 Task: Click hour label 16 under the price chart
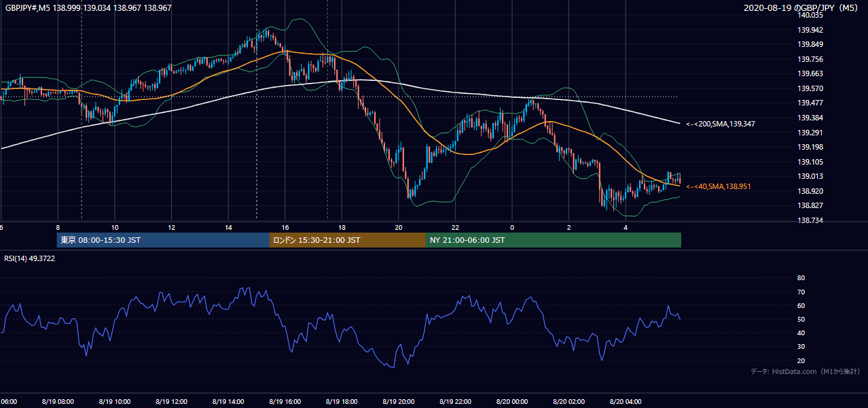pos(285,228)
